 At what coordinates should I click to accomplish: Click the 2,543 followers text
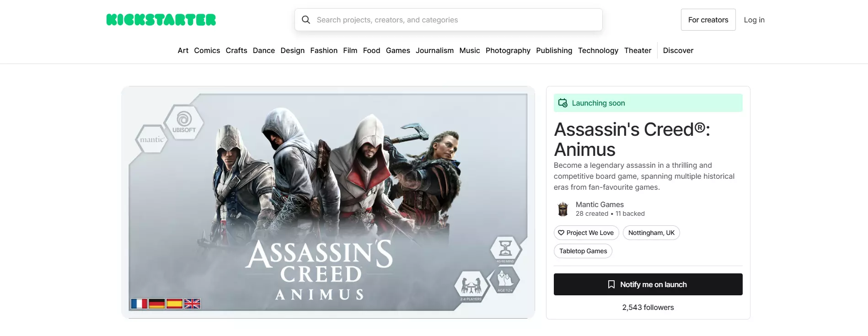click(648, 307)
